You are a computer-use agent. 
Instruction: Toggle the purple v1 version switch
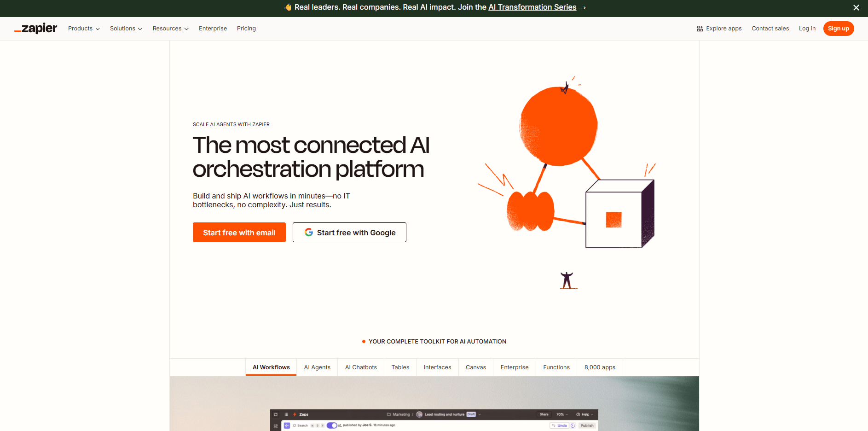[332, 425]
